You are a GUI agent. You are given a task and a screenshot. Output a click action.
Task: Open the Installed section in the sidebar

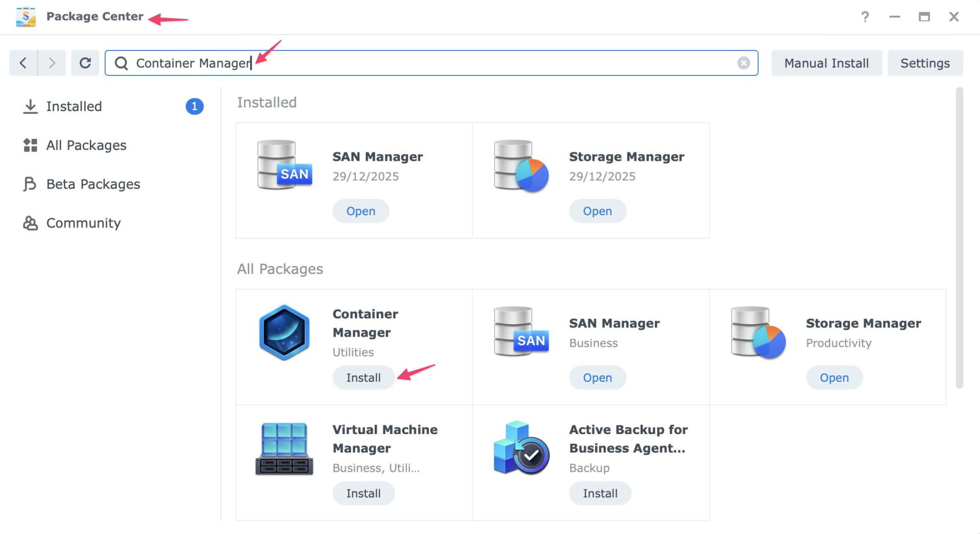73,106
